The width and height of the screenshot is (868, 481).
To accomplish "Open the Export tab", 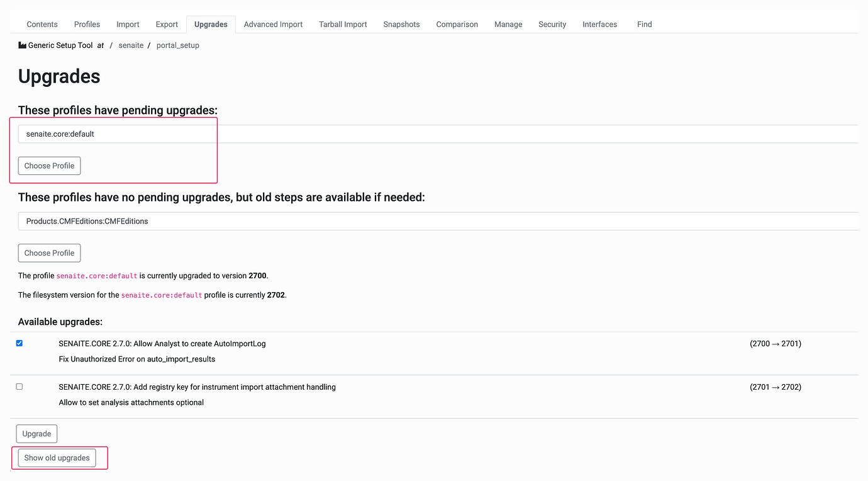I will coord(166,24).
